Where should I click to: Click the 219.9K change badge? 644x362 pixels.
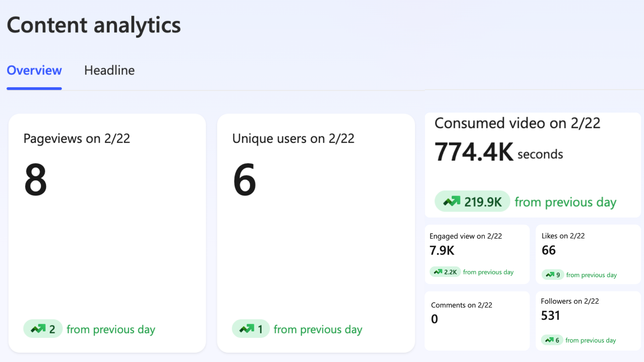pyautogui.click(x=472, y=201)
